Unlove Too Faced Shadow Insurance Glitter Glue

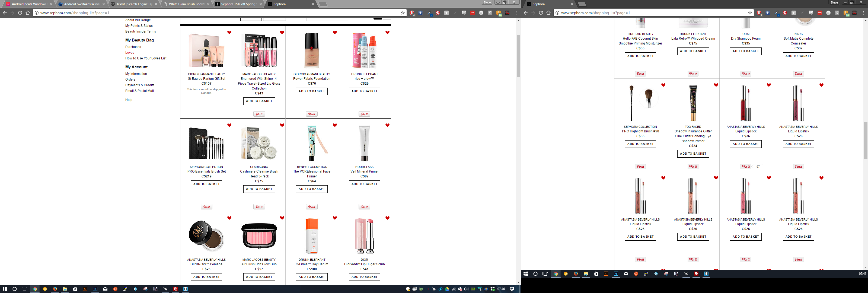point(716,85)
